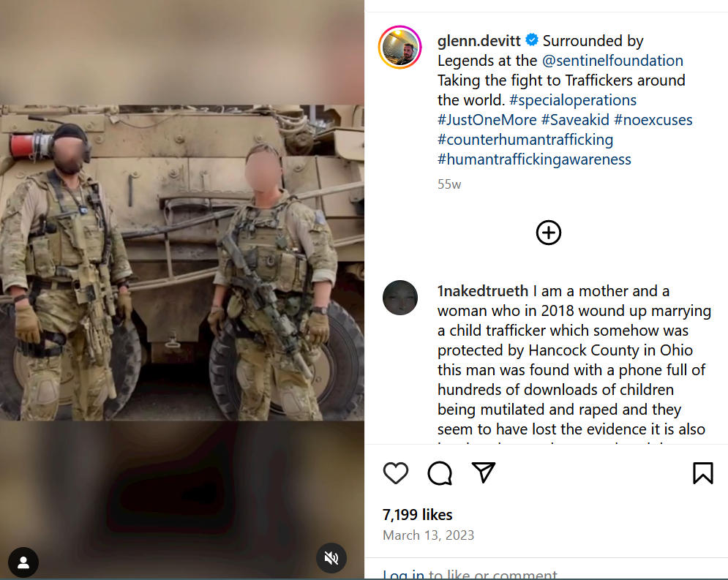Load more comments with plus circle
This screenshot has width=728, height=580.
pos(548,233)
